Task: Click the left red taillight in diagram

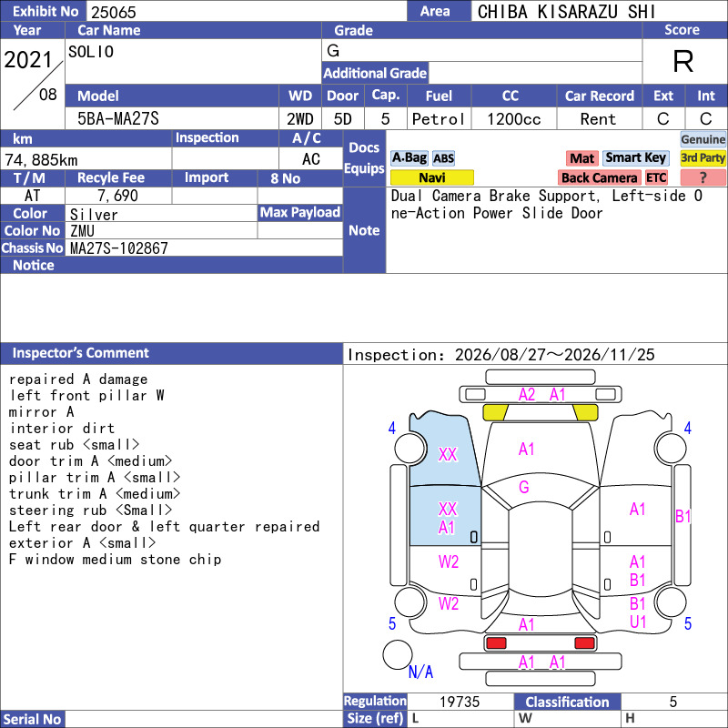Action: [496, 643]
